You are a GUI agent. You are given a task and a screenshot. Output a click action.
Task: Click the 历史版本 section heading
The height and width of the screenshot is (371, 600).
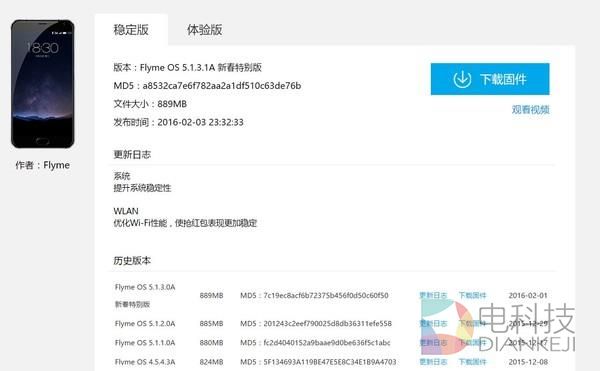coord(132,261)
